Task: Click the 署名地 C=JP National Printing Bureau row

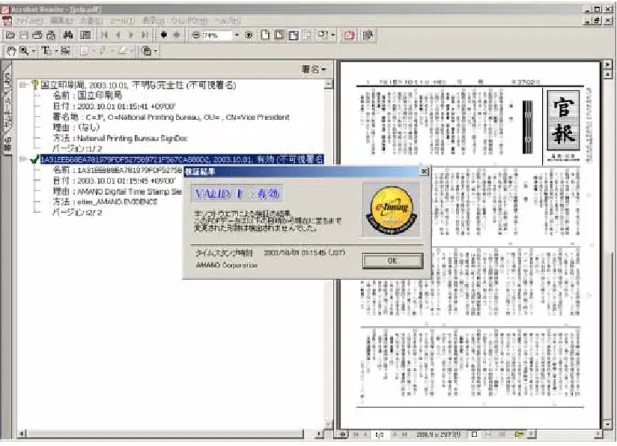Action: pos(171,117)
